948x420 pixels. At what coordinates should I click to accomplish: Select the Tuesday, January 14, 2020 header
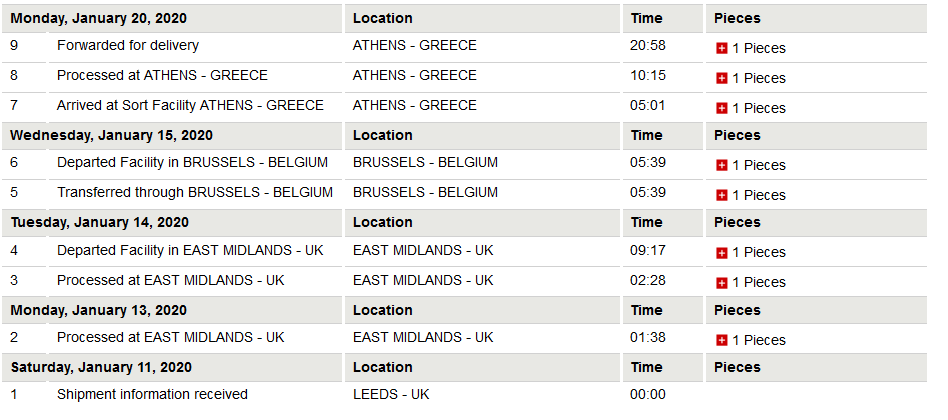pos(100,222)
